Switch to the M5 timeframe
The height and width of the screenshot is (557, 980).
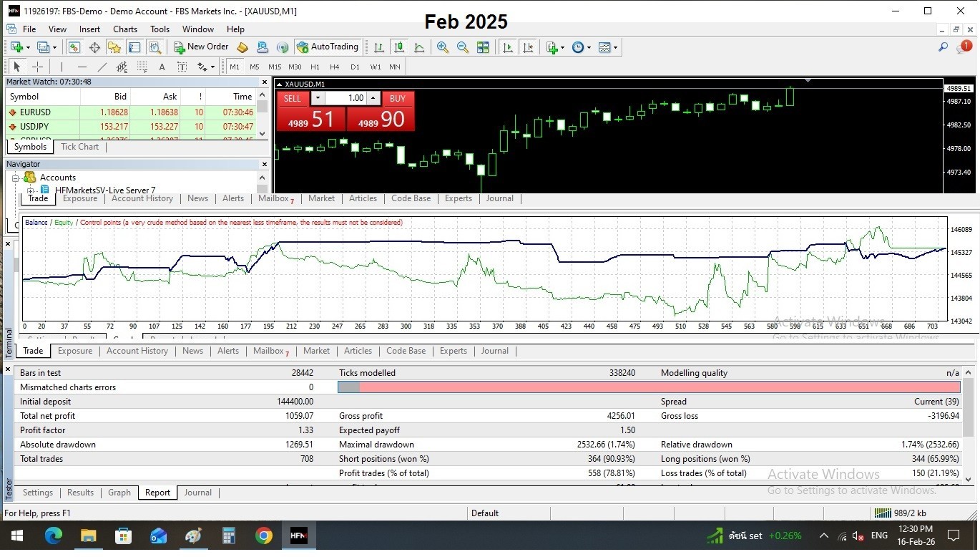click(x=255, y=67)
